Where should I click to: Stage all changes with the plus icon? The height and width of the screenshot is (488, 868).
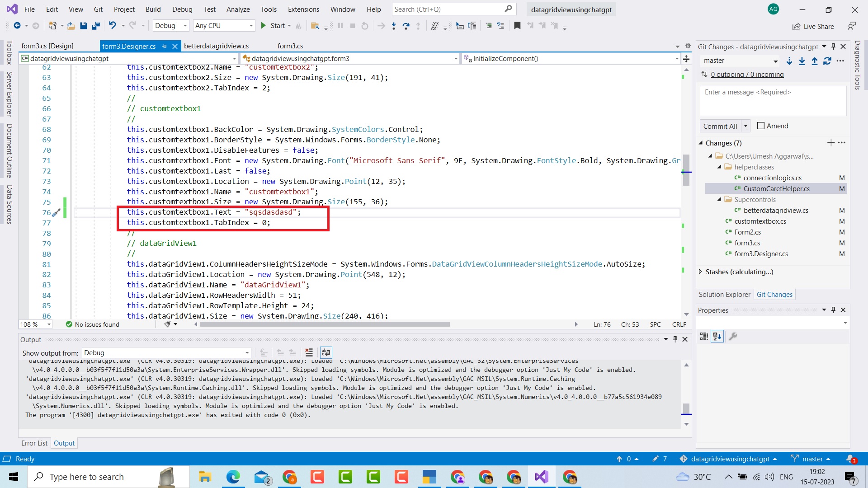(x=831, y=143)
